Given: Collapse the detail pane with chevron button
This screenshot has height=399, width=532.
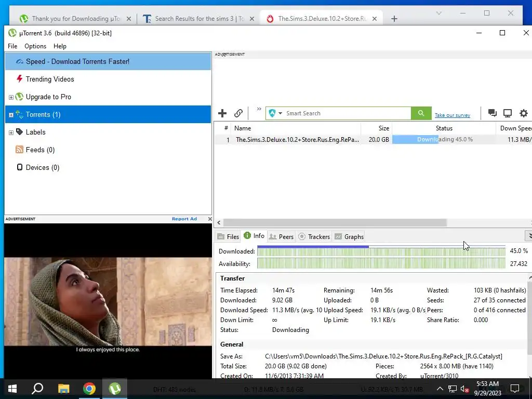Looking at the screenshot, I should (528, 235).
